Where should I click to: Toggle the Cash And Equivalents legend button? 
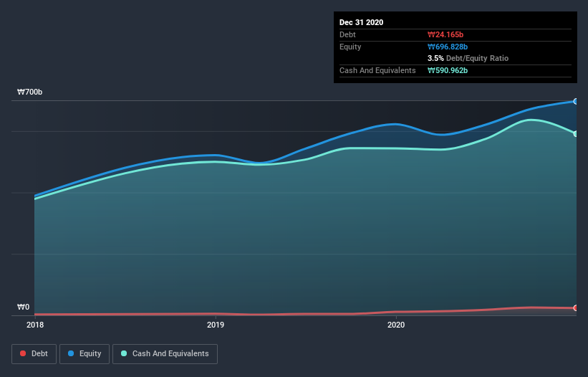(165, 354)
